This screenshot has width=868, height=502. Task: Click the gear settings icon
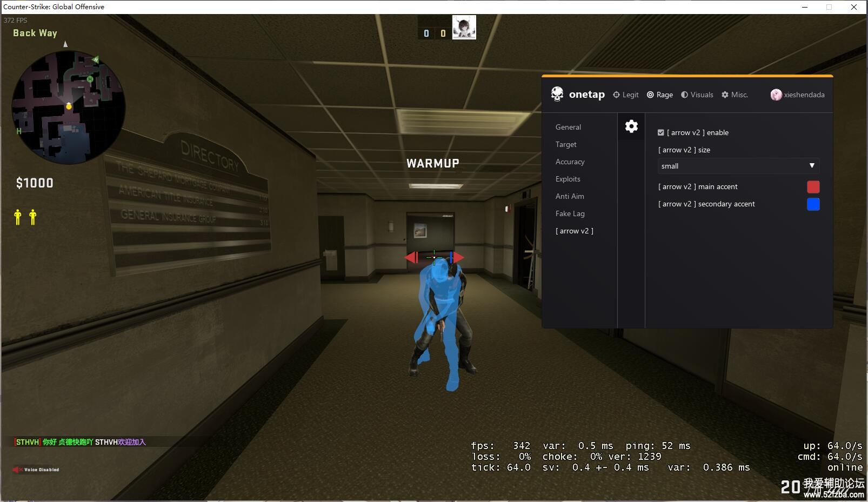coord(631,126)
